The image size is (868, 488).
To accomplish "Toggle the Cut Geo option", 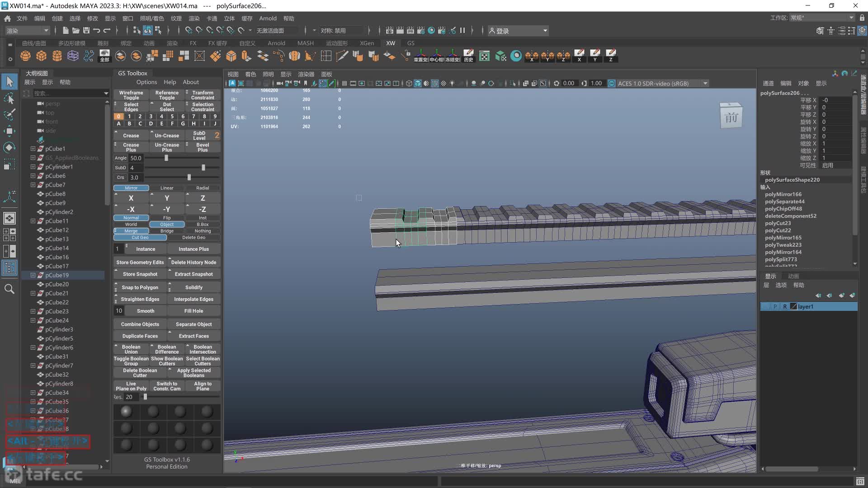I will pyautogui.click(x=140, y=238).
